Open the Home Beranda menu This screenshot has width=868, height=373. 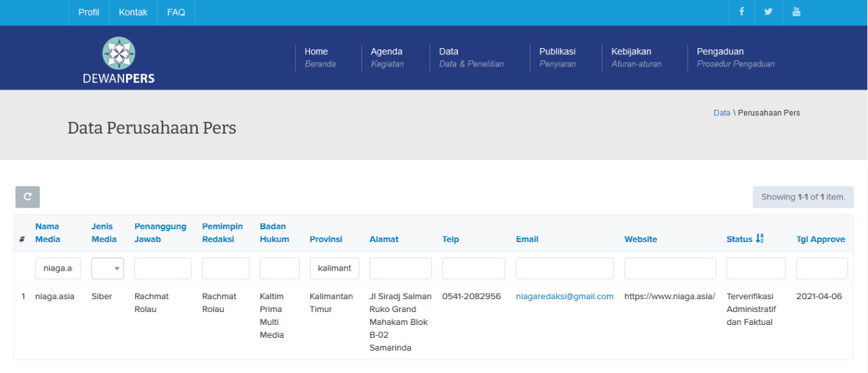pos(320,58)
